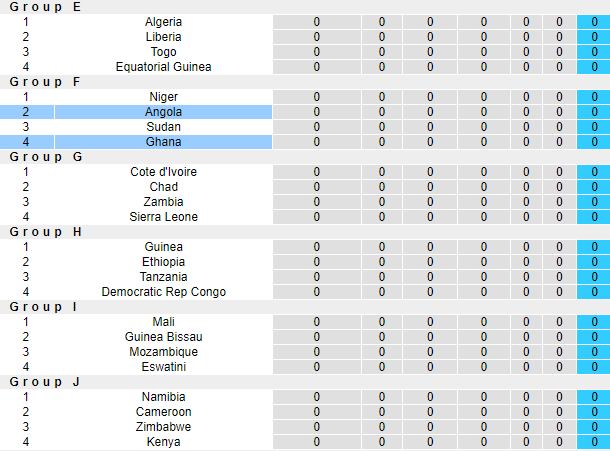Select the Zambia team name
This screenshot has height=451, width=610.
click(x=163, y=202)
